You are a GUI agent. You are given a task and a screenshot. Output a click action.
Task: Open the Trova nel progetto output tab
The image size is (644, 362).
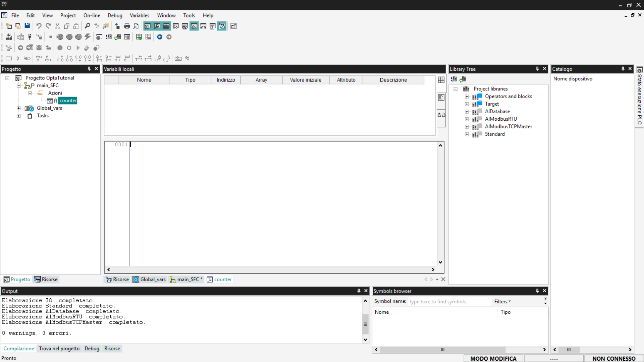[59, 348]
